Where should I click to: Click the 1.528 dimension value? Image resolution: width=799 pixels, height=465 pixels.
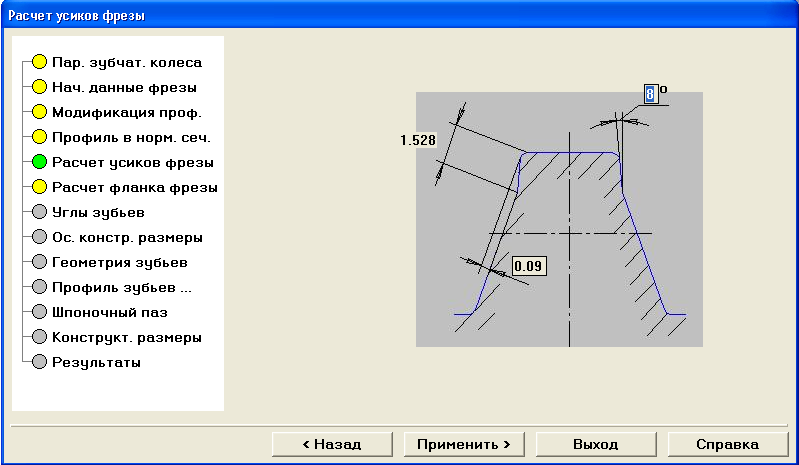pos(418,140)
